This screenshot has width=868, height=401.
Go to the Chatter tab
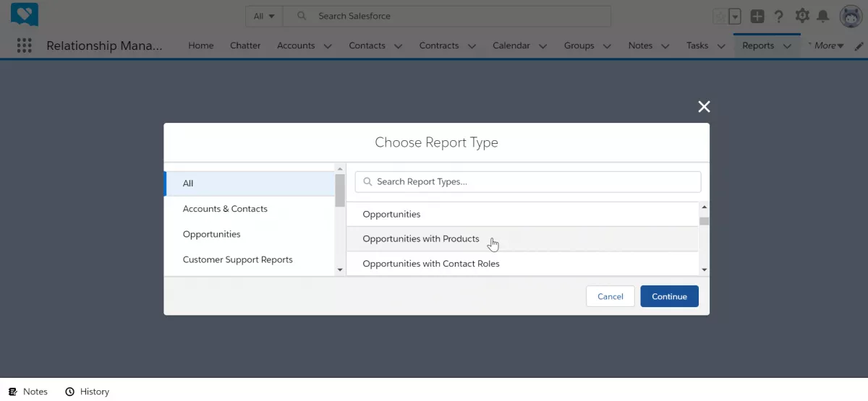click(245, 46)
